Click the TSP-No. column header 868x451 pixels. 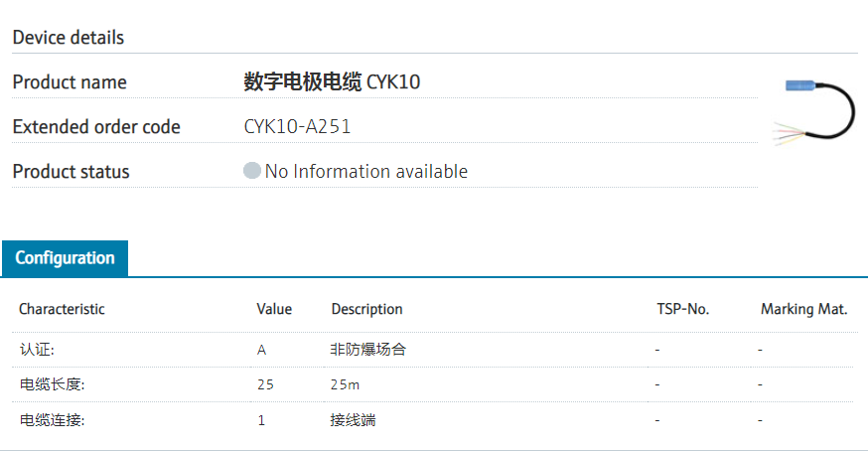[682, 309]
